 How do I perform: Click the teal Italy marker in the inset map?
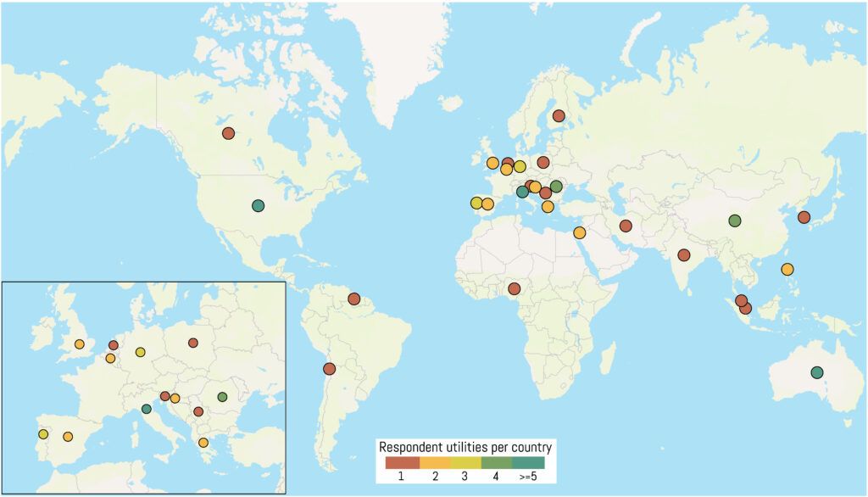point(147,409)
